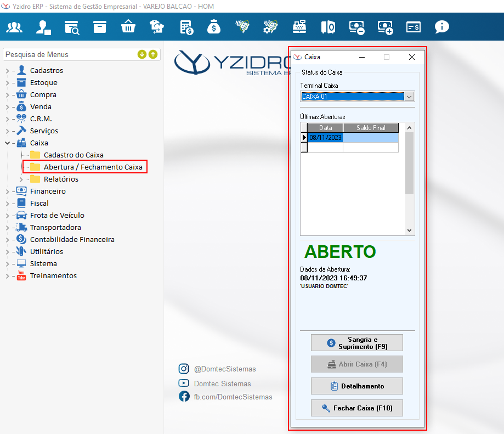504x434 pixels.
Task: Expand the Serviços tree node
Action: coord(7,131)
